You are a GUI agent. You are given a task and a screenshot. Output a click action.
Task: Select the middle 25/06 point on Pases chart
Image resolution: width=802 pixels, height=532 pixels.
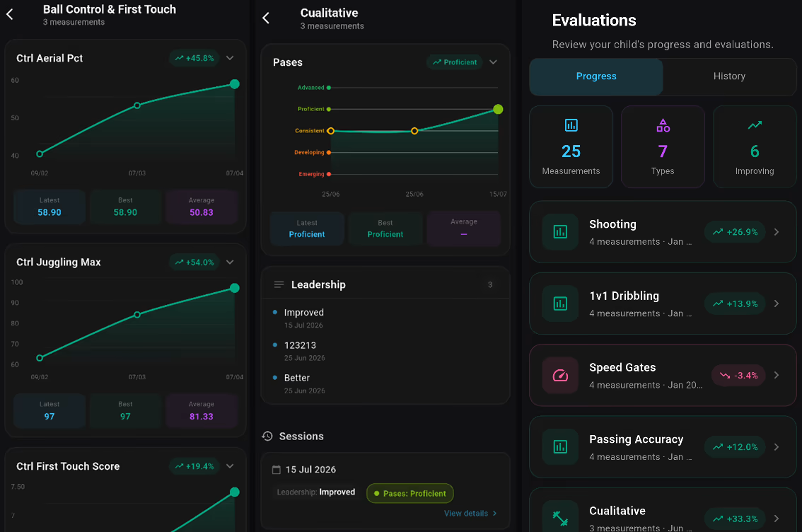[414, 131]
